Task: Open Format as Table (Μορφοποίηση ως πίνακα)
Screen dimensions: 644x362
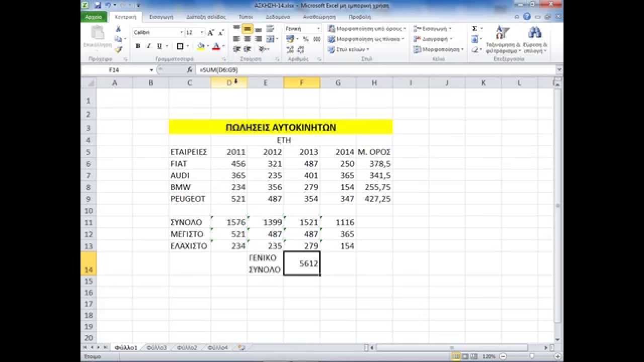Action: [366, 39]
